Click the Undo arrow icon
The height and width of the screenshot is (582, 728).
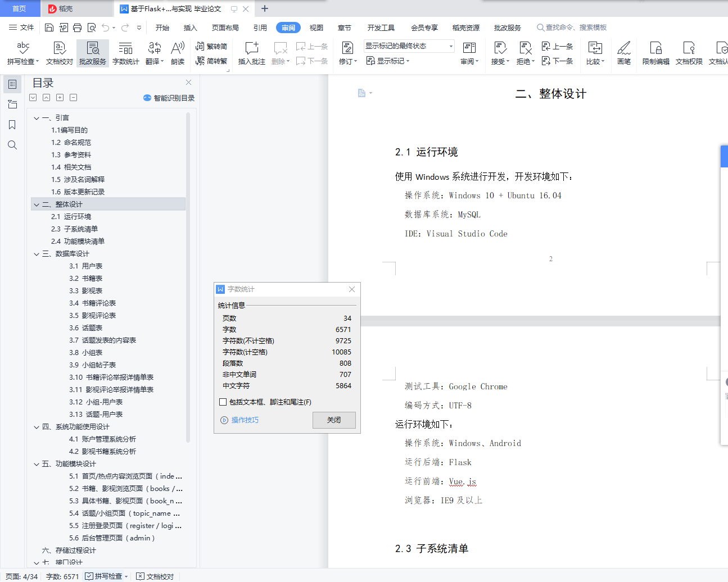(x=105, y=28)
